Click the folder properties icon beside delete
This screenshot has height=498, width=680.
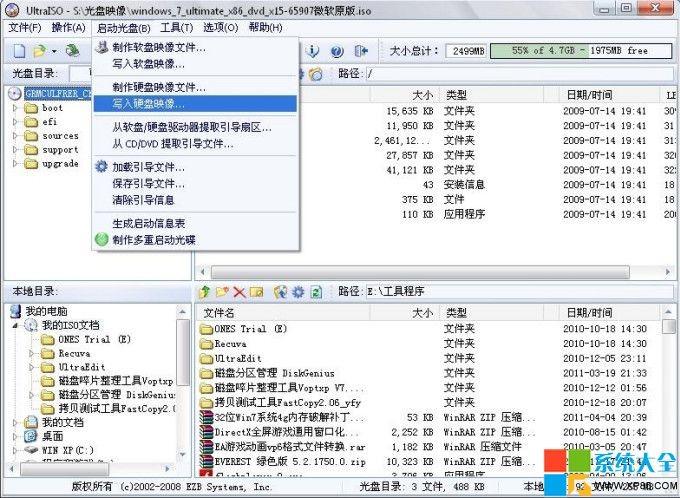[256, 292]
